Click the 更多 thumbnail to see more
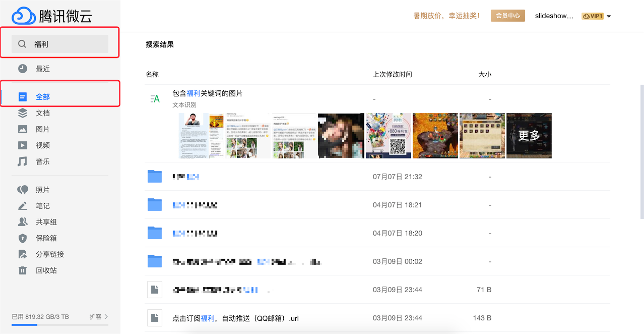 pos(529,136)
